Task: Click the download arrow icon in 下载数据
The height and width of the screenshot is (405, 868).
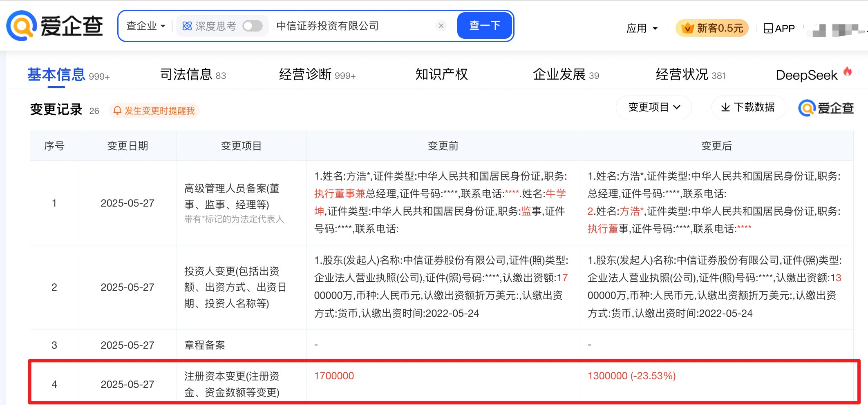Action: pos(725,107)
